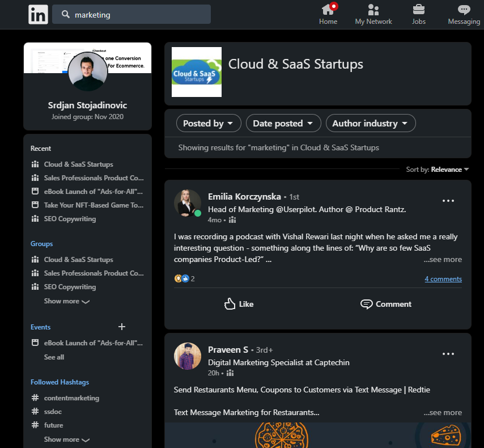The image size is (484, 448).
Task: Click the plus icon to add an event
Action: 122,327
